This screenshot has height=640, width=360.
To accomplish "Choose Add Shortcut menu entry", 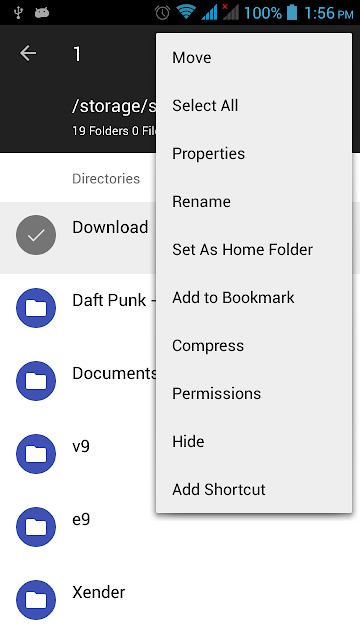I will (253, 489).
